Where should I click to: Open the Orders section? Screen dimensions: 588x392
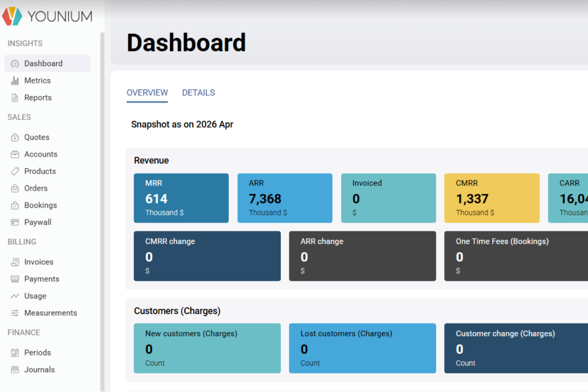point(36,188)
